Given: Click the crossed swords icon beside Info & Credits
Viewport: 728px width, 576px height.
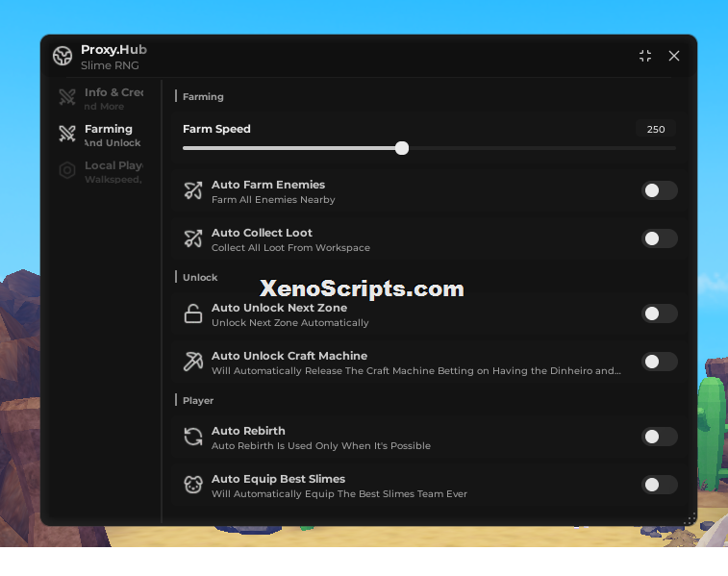Looking at the screenshot, I should point(67,97).
